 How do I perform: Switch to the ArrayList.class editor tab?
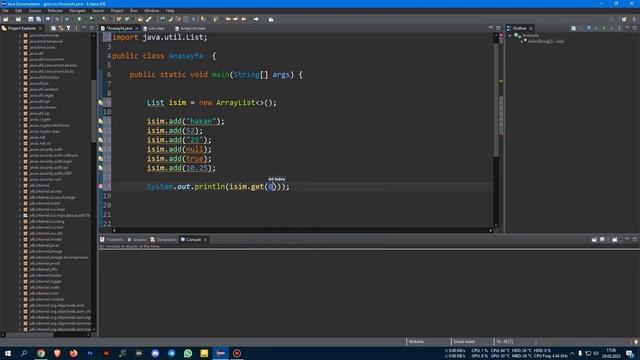pyautogui.click(x=190, y=28)
